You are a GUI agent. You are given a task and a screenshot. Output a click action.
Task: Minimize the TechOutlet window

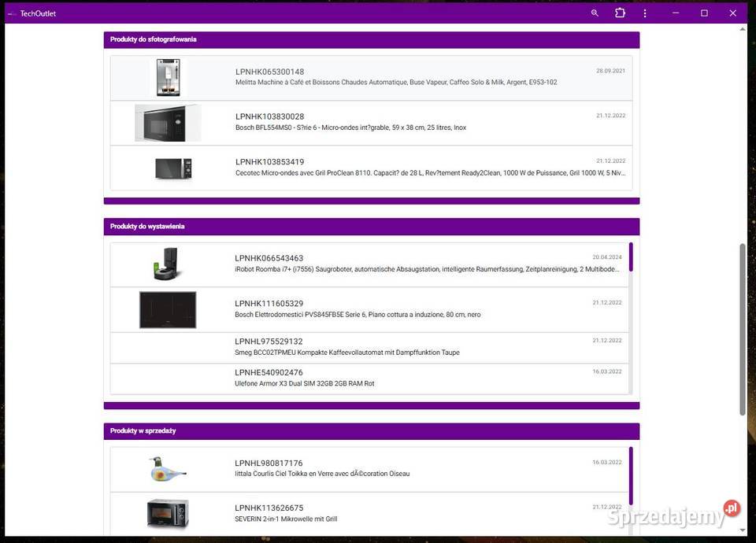676,13
